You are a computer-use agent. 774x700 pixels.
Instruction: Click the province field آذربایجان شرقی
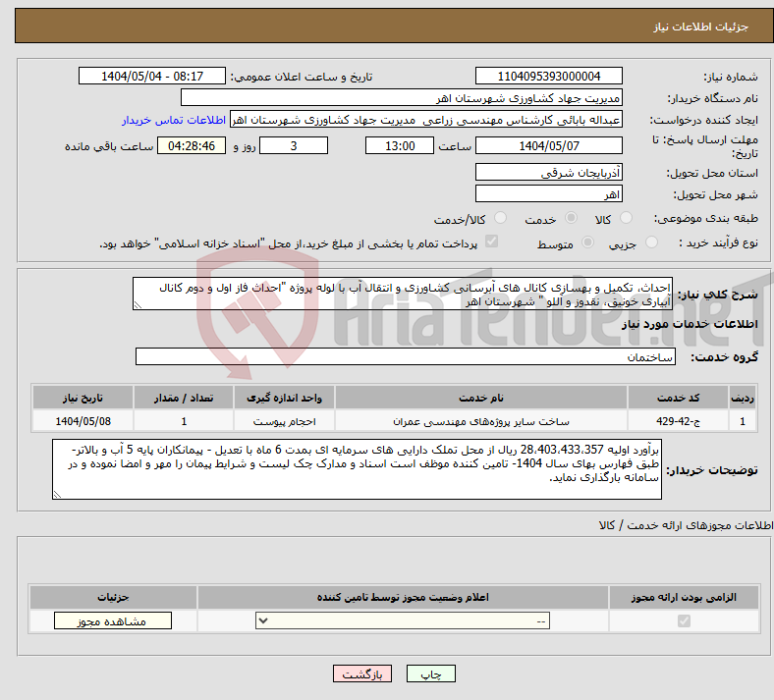[x=548, y=172]
